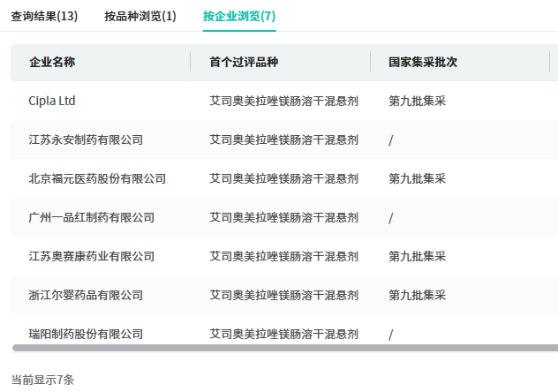Click the product name in 浙江尔婴药品 row
The height and width of the screenshot is (392, 558).
[x=284, y=295]
